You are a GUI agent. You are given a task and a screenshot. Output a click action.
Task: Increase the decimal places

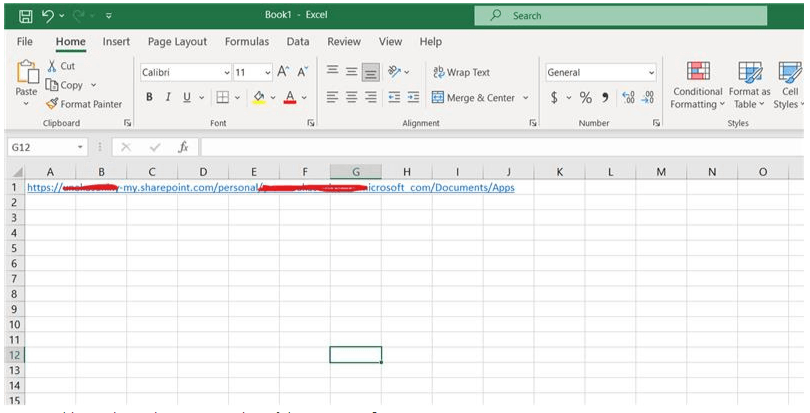coord(628,97)
